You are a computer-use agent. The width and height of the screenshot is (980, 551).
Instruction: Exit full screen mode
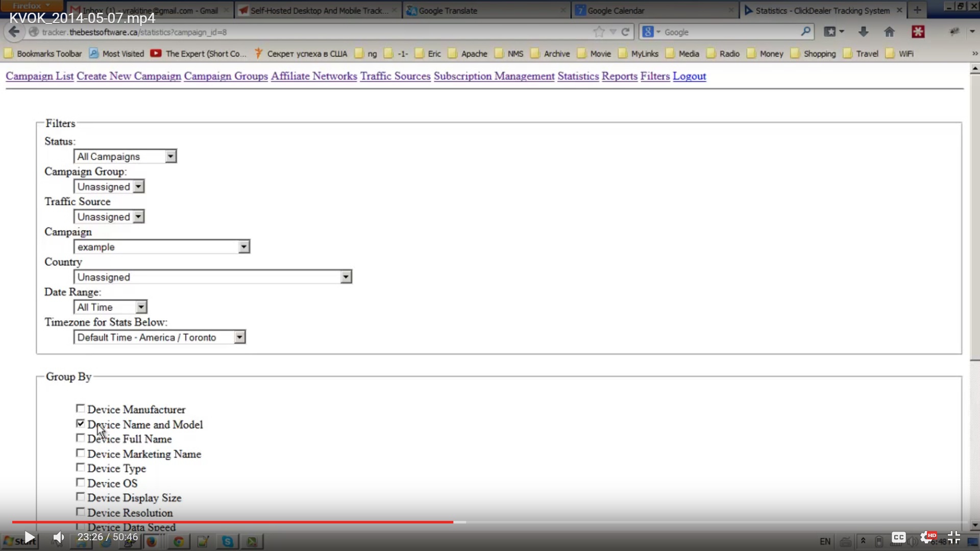point(954,537)
